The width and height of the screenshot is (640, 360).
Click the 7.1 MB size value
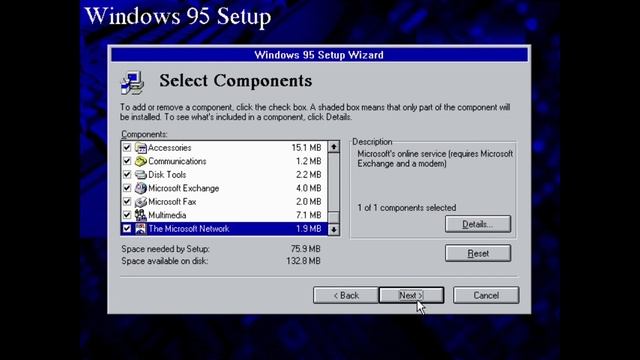coord(309,215)
